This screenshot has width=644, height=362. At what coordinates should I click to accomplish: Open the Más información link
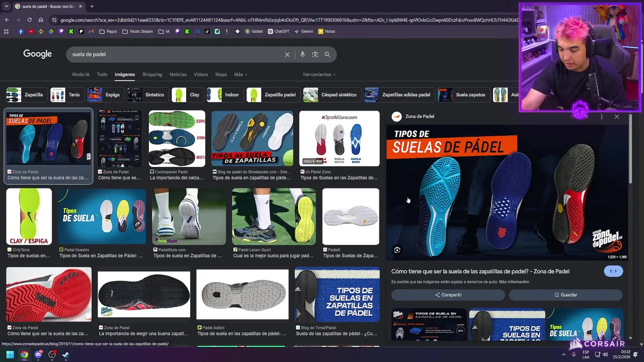point(514,282)
